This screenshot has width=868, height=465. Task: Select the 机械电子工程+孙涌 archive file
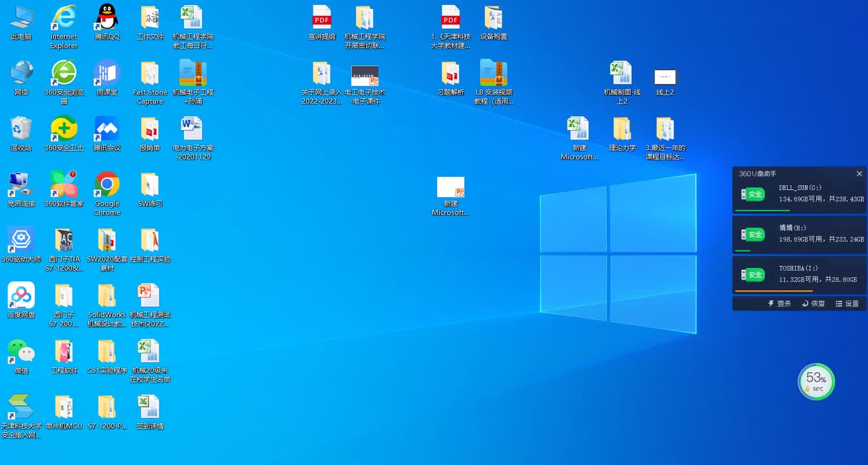[x=192, y=83]
